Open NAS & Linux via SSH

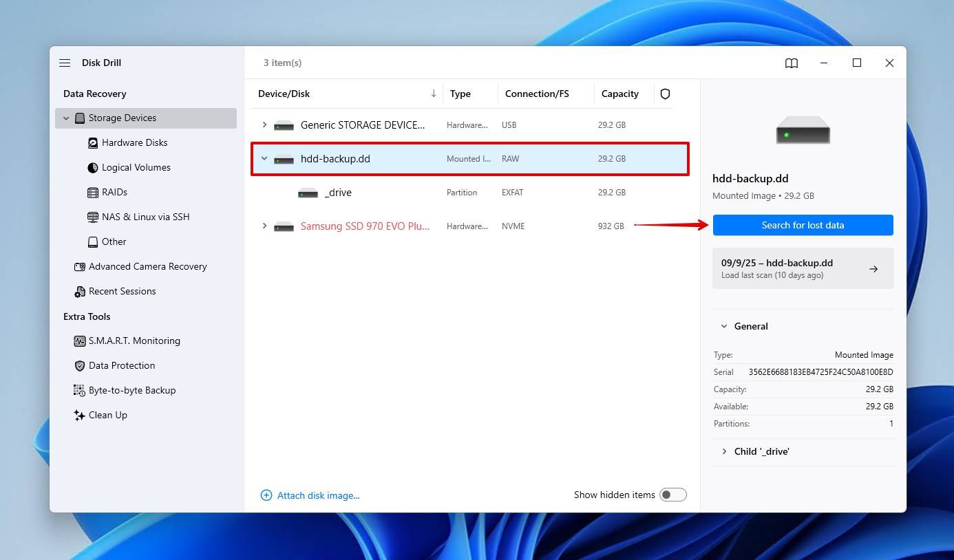tap(145, 217)
